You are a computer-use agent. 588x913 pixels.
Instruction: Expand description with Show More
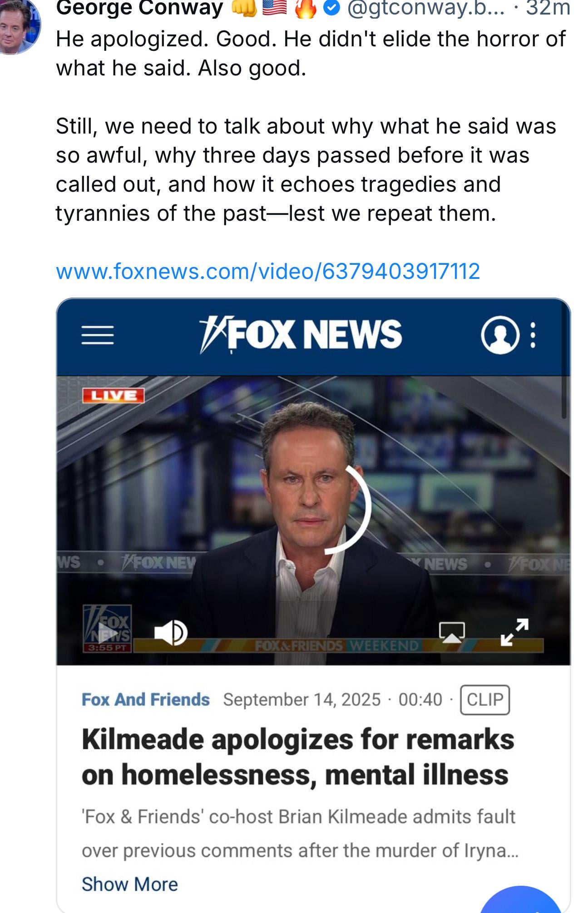tap(130, 884)
